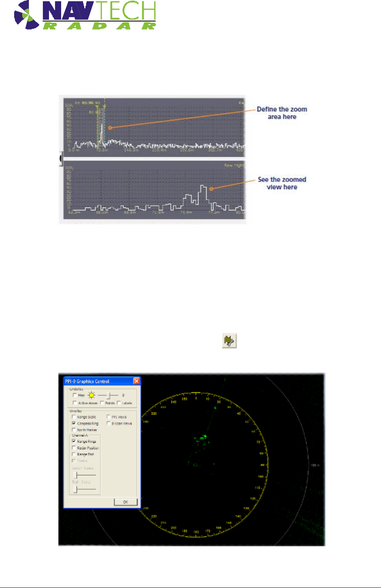
Task: Enable the Radar Position checkbox
Action: point(74,448)
